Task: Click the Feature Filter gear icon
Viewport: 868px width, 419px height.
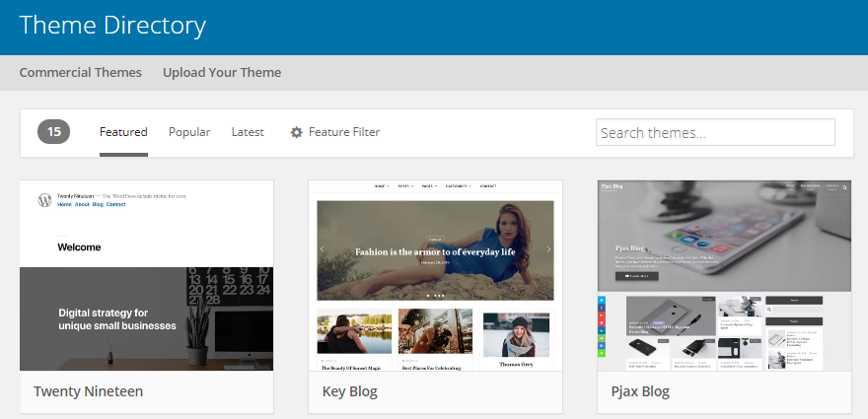Action: point(297,132)
